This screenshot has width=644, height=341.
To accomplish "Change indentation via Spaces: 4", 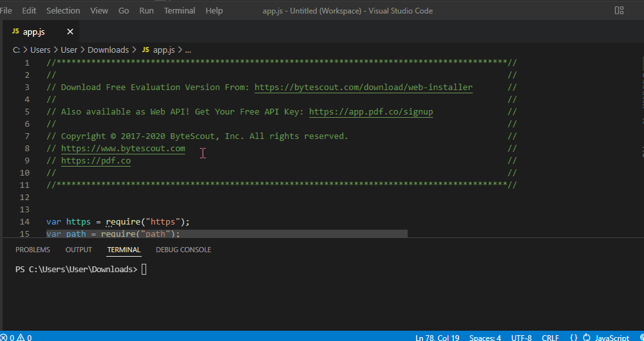I will coord(485,338).
